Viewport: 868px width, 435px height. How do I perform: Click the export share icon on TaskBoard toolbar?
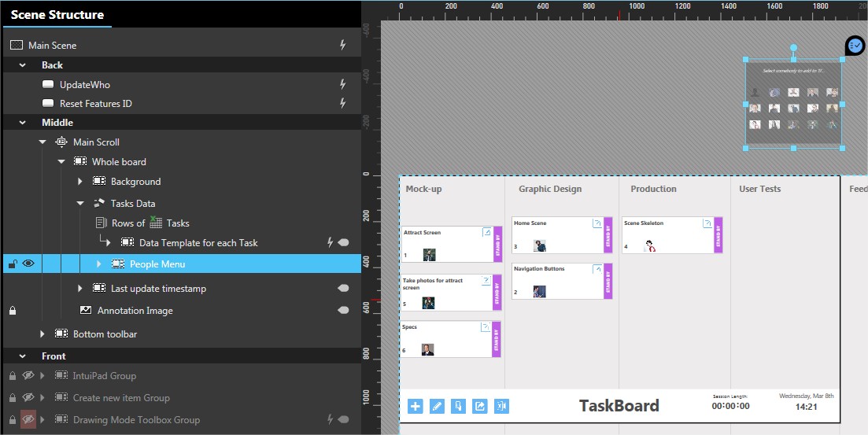click(x=480, y=406)
